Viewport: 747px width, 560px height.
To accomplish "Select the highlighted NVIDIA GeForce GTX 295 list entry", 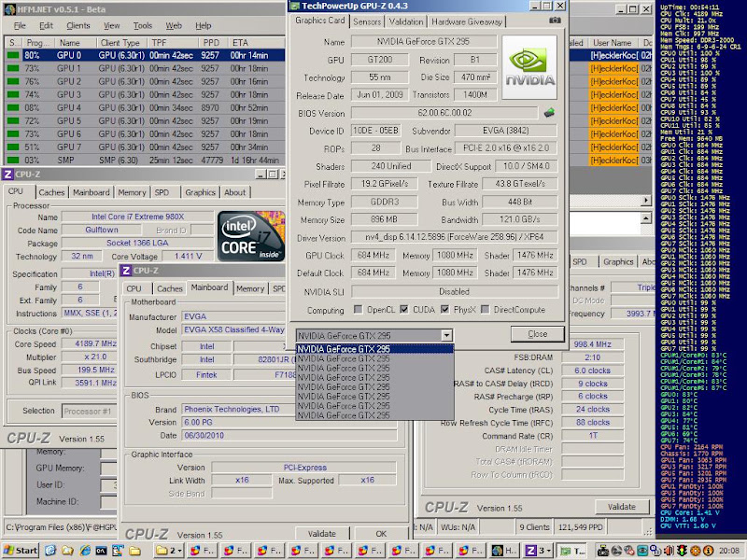I will [374, 349].
